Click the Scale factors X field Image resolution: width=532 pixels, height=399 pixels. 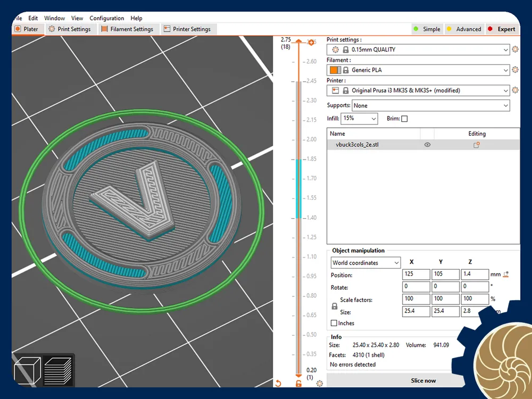point(416,299)
